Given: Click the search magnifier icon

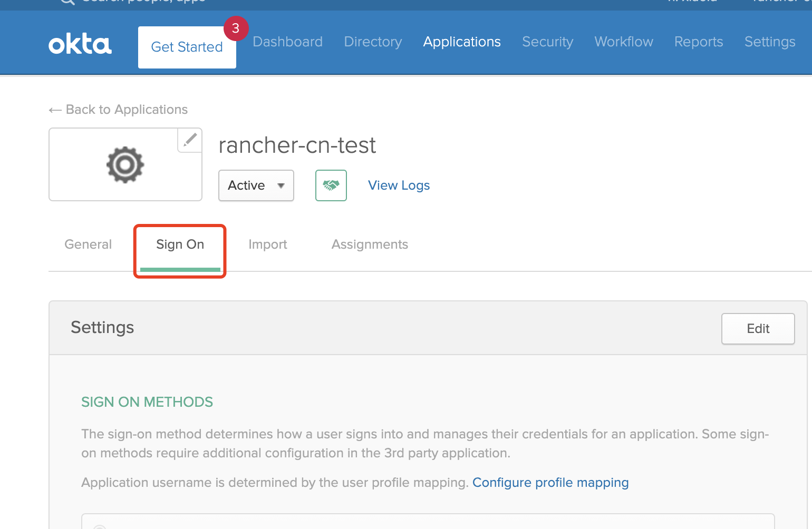Looking at the screenshot, I should coord(67,2).
